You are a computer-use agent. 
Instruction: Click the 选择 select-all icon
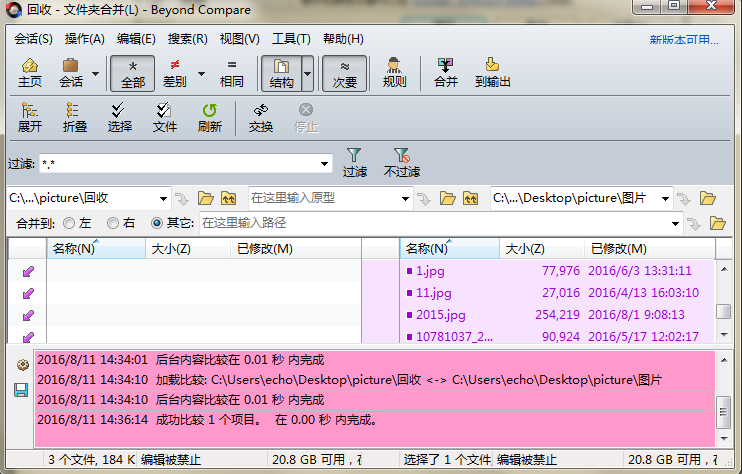pos(119,118)
